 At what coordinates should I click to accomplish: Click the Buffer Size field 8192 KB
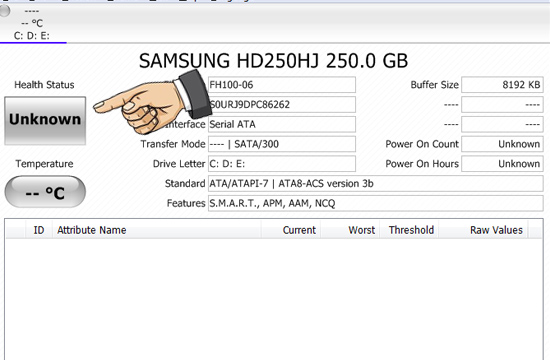click(x=502, y=85)
